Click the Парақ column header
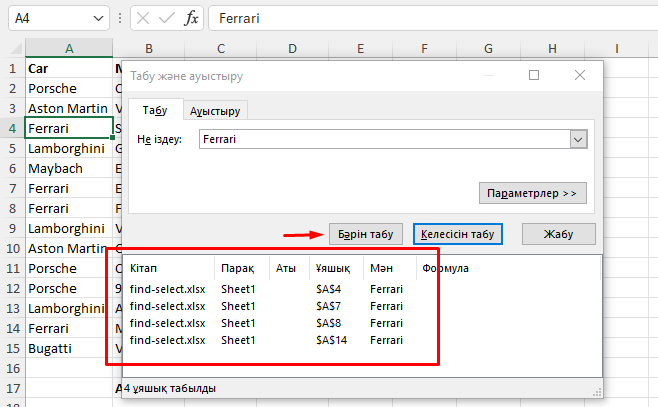 (242, 268)
